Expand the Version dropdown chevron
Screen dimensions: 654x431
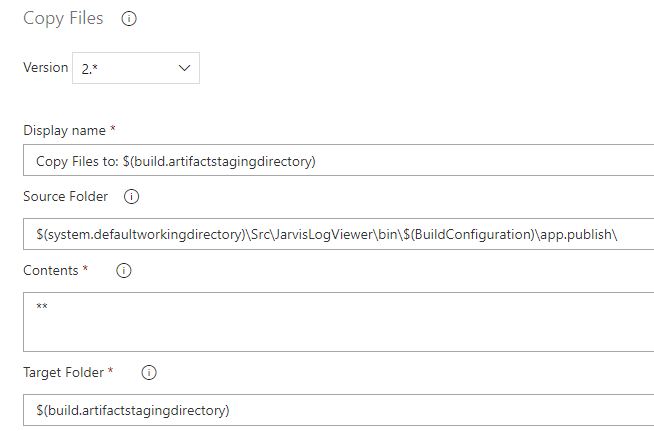[184, 68]
